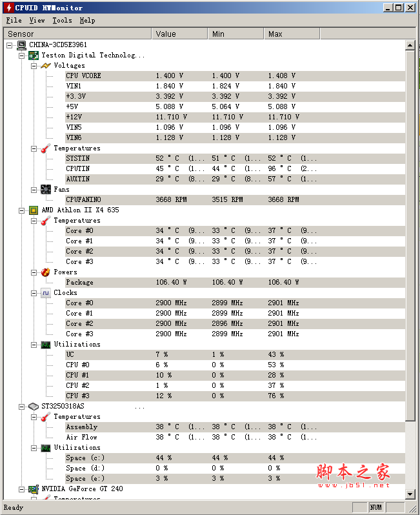Click the thermometer icon under AMD Athlon
Screen dimensions: 420x515
46,221
